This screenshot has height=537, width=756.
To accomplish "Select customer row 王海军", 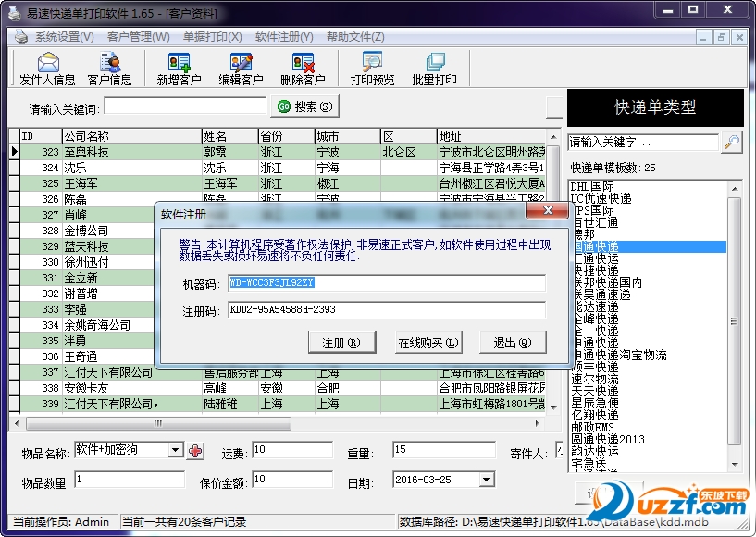I will click(282, 183).
